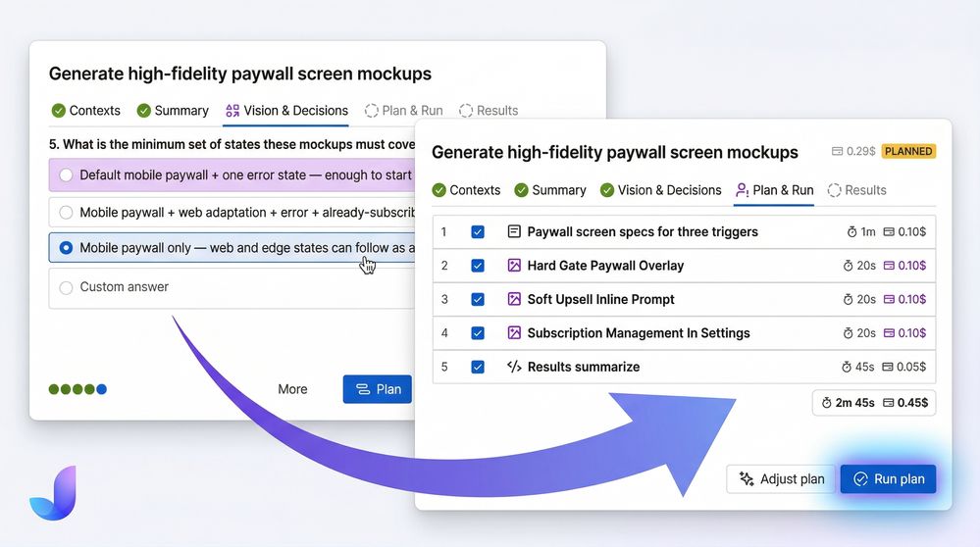Open Results tab in front window
The height and width of the screenshot is (547, 980).
pyautogui.click(x=856, y=190)
